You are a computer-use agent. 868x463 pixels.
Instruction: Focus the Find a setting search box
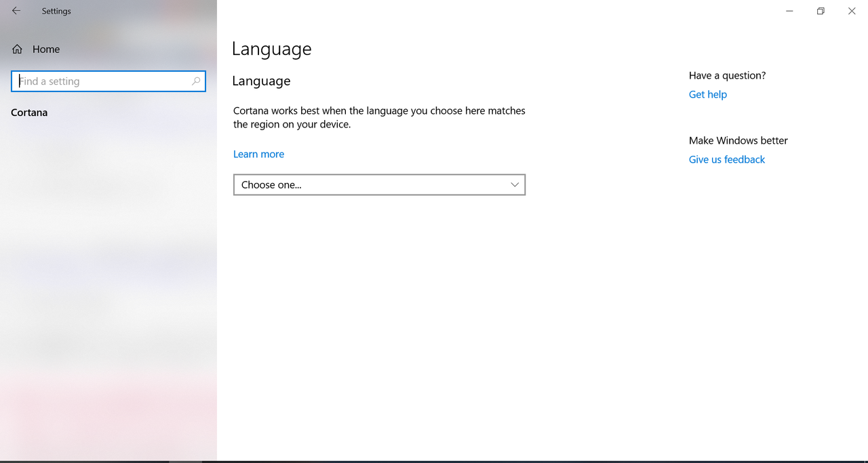point(108,81)
